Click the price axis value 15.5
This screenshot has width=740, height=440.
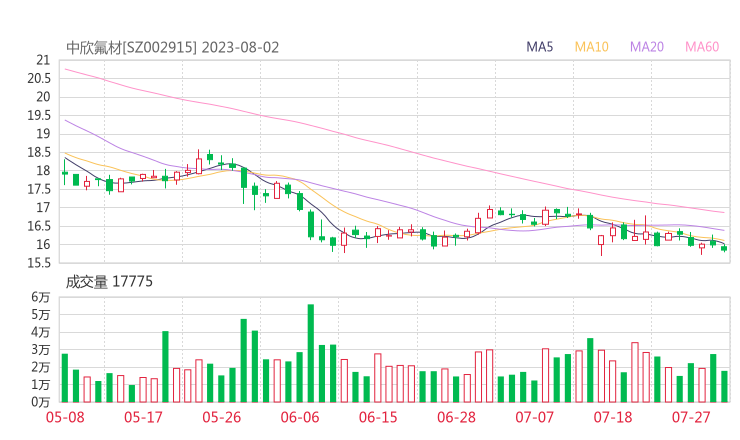(39, 263)
